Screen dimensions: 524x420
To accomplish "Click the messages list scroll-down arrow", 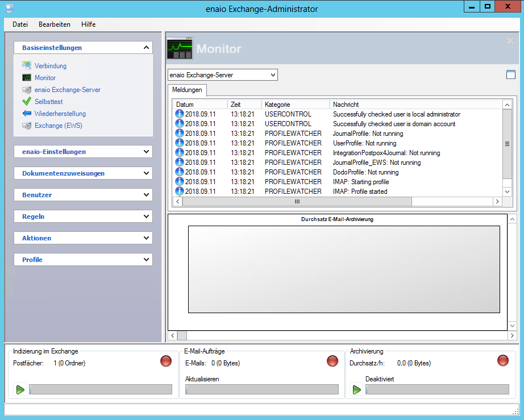I will [x=507, y=192].
